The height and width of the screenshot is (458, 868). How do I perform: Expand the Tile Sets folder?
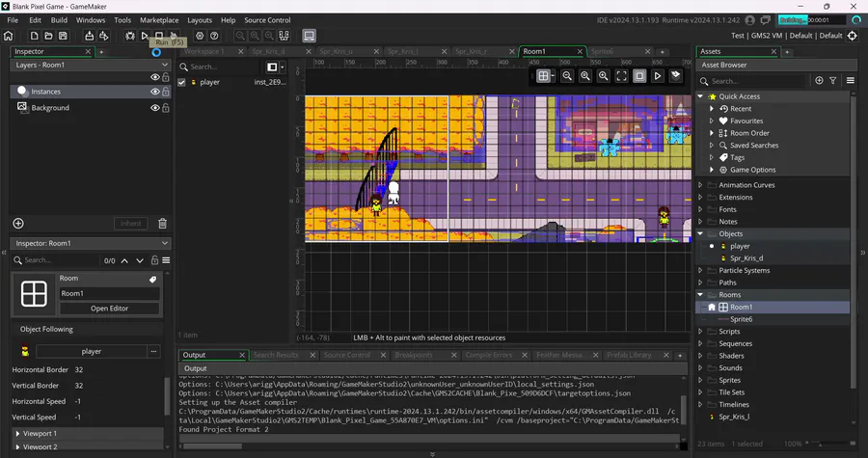coord(700,392)
